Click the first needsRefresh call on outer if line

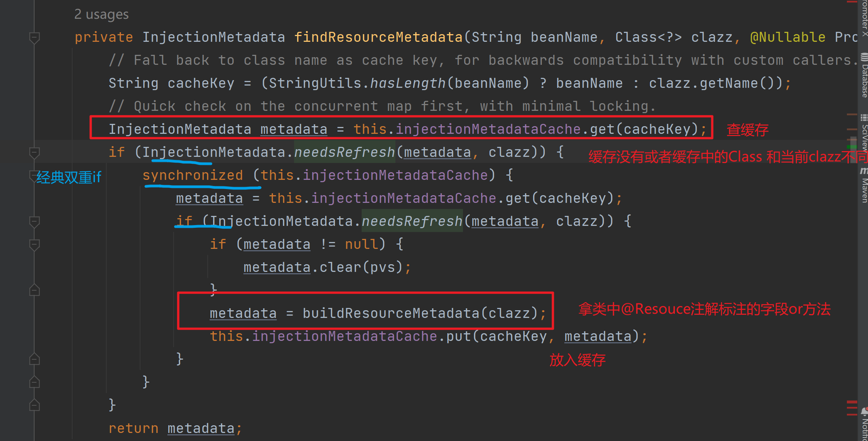344,152
